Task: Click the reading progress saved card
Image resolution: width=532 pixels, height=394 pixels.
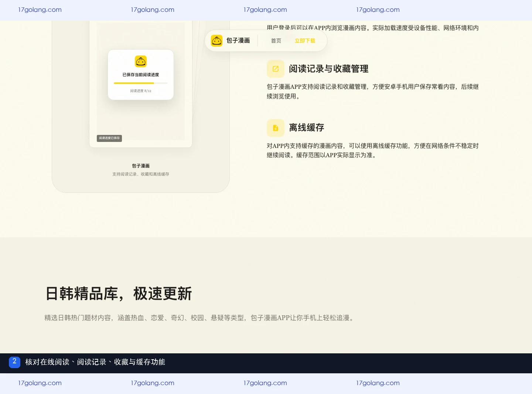Action: [141, 75]
